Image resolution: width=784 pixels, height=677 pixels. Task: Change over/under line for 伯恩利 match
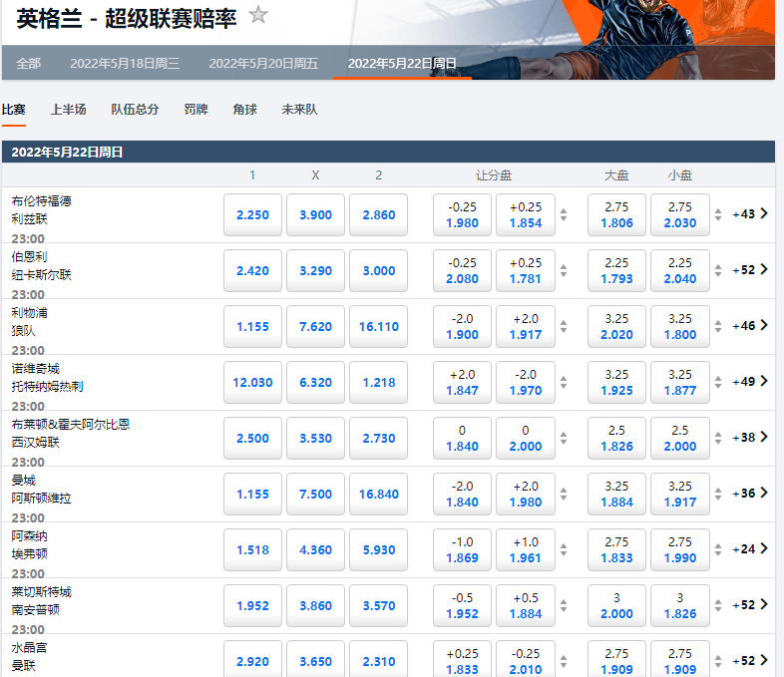[x=718, y=271]
